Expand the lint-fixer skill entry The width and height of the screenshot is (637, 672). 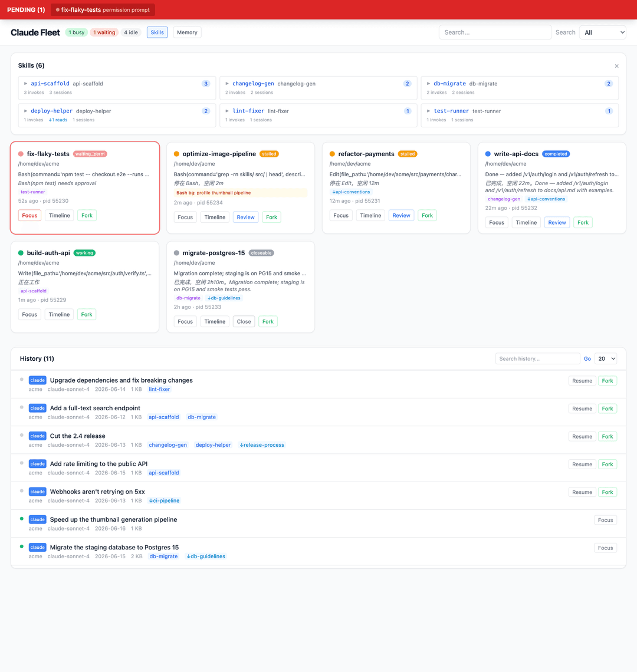(x=227, y=111)
